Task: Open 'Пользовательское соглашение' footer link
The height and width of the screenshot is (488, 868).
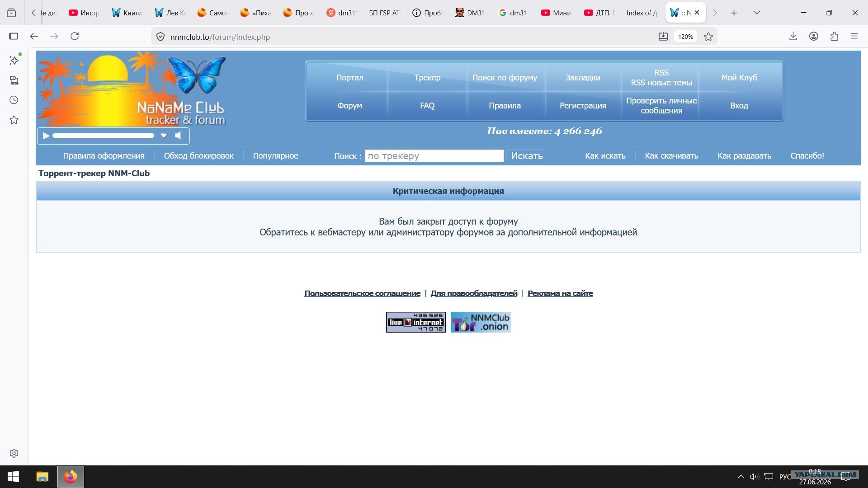Action: coord(362,293)
